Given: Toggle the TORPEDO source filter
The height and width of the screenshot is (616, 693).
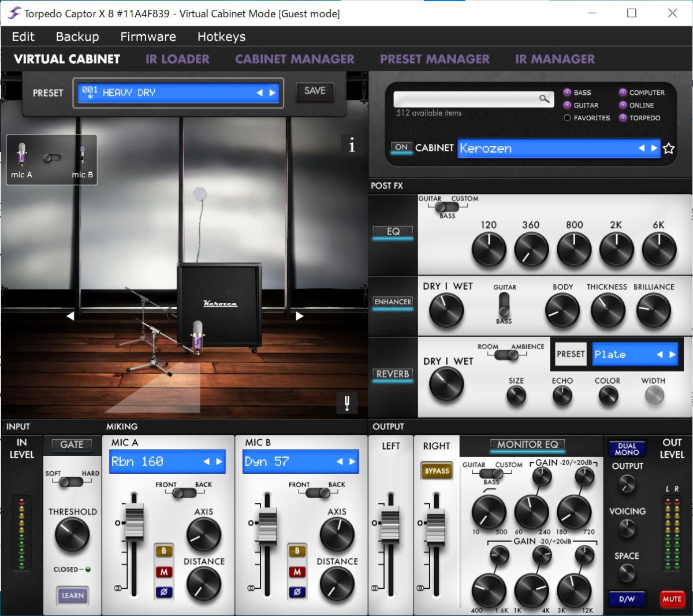Looking at the screenshot, I should [623, 118].
